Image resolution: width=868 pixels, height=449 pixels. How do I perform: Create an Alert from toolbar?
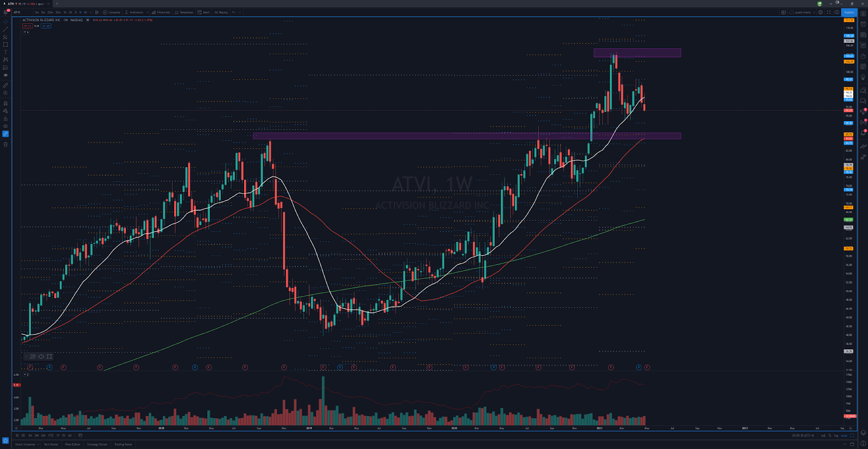click(x=203, y=12)
